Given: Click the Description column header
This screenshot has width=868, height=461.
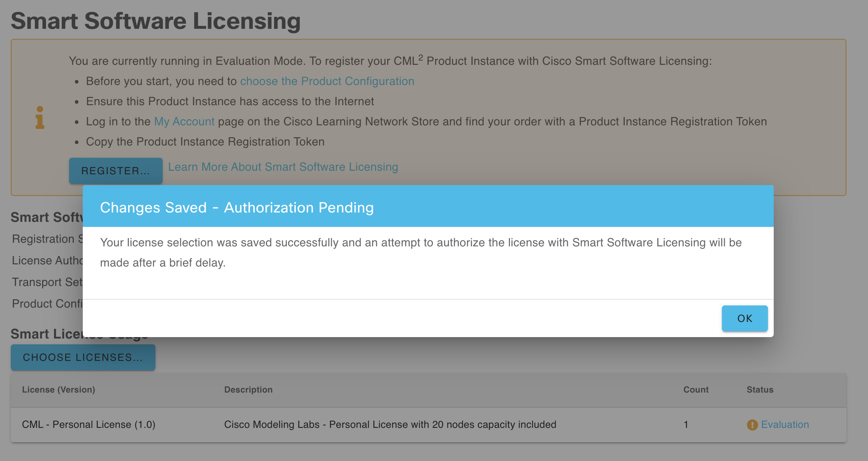Looking at the screenshot, I should [x=249, y=389].
